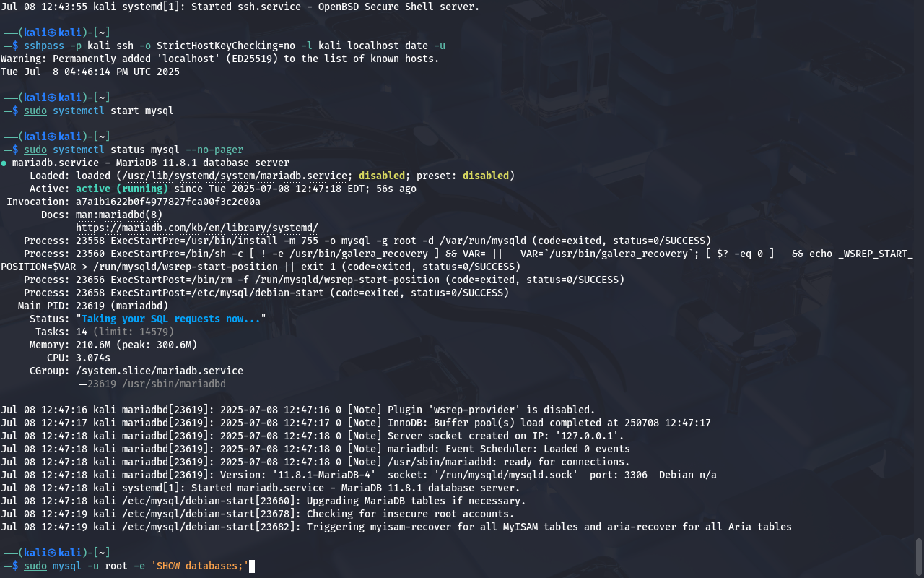Click the 'Permanently added localhost' warning line

[x=220, y=59]
